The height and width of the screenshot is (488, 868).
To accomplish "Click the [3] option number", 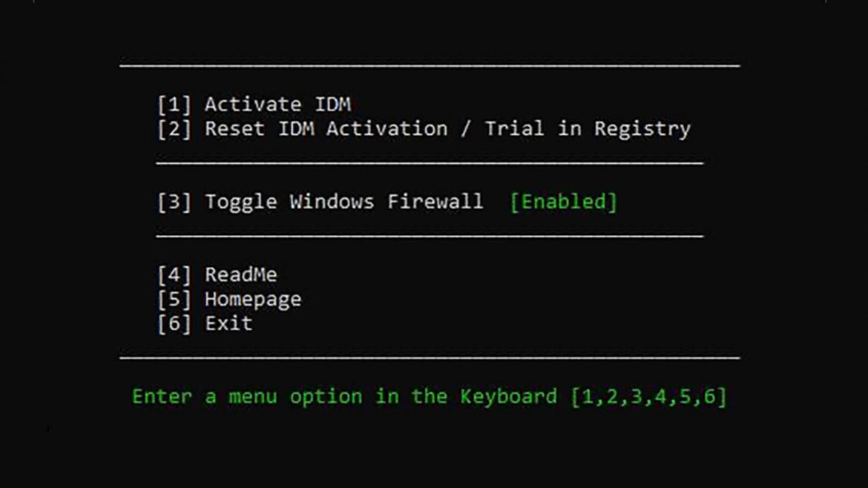I will (174, 202).
